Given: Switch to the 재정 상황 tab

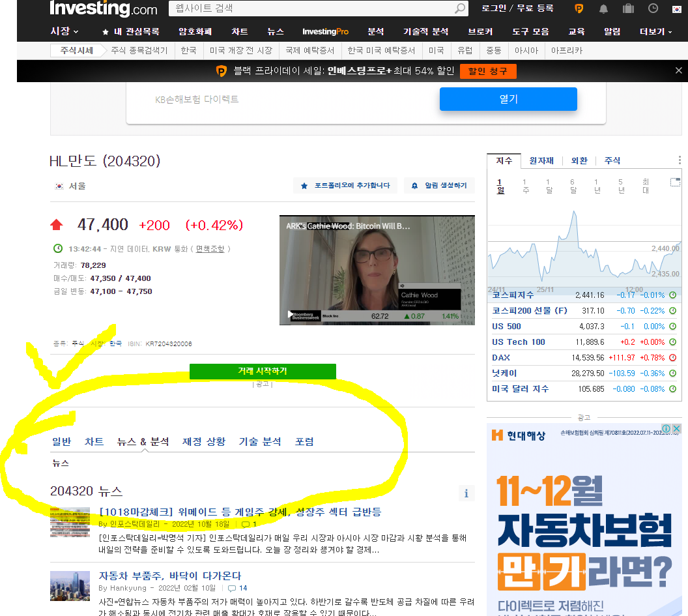Looking at the screenshot, I should (204, 441).
